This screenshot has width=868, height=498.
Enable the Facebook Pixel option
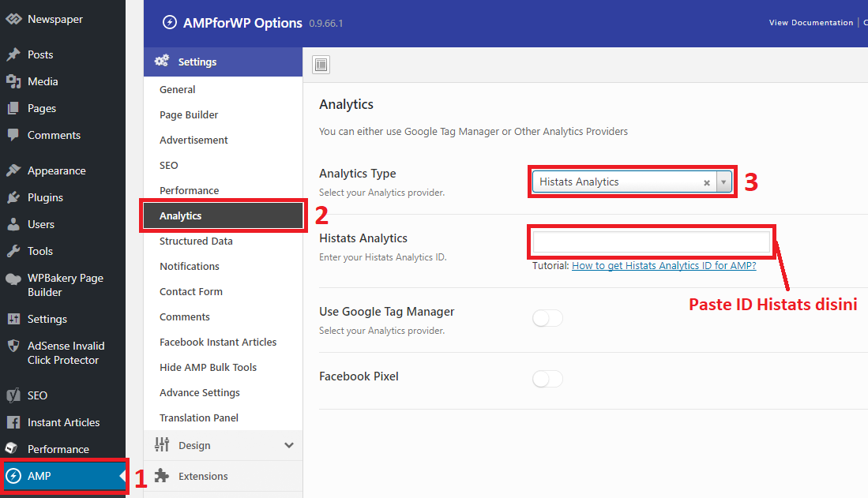pyautogui.click(x=547, y=379)
